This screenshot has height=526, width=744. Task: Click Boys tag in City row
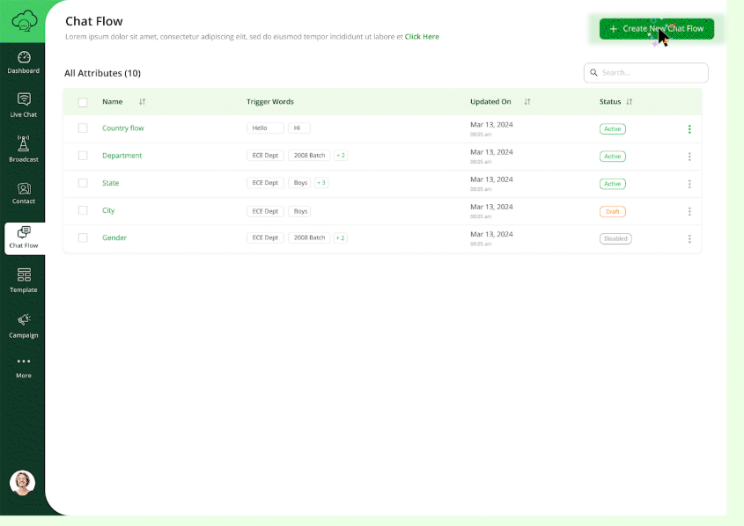[300, 211]
